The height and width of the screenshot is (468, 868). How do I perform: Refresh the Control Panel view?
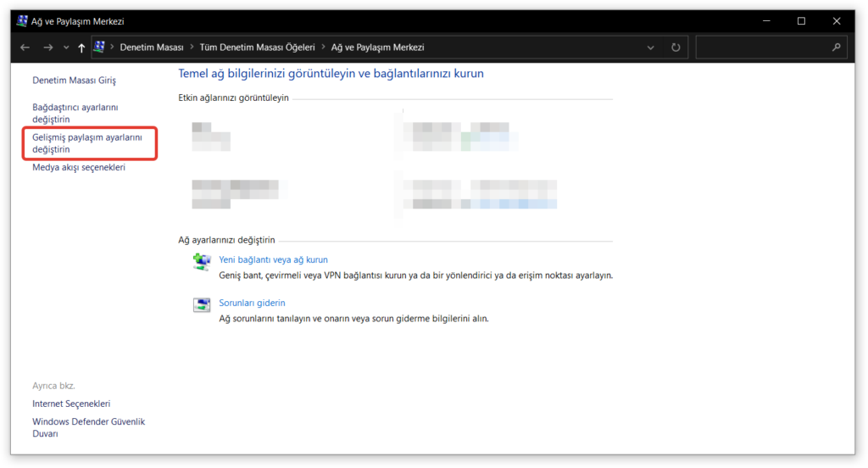pyautogui.click(x=676, y=47)
